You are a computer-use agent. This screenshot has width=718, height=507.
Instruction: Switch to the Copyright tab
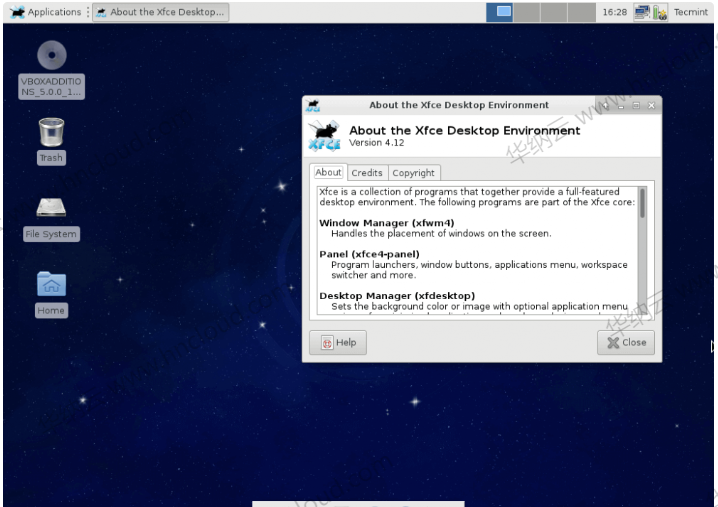[413, 173]
